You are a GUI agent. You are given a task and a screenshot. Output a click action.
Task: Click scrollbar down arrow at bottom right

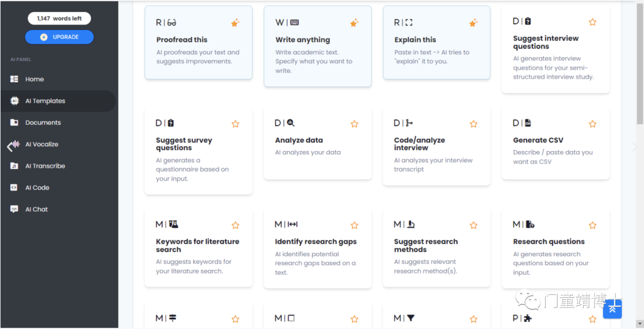640,324
